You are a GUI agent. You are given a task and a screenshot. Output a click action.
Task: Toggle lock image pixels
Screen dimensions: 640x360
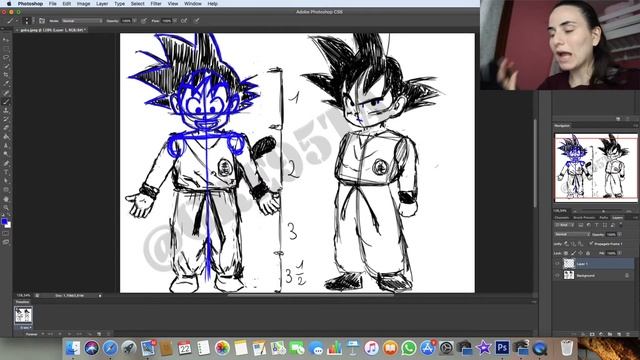(573, 253)
